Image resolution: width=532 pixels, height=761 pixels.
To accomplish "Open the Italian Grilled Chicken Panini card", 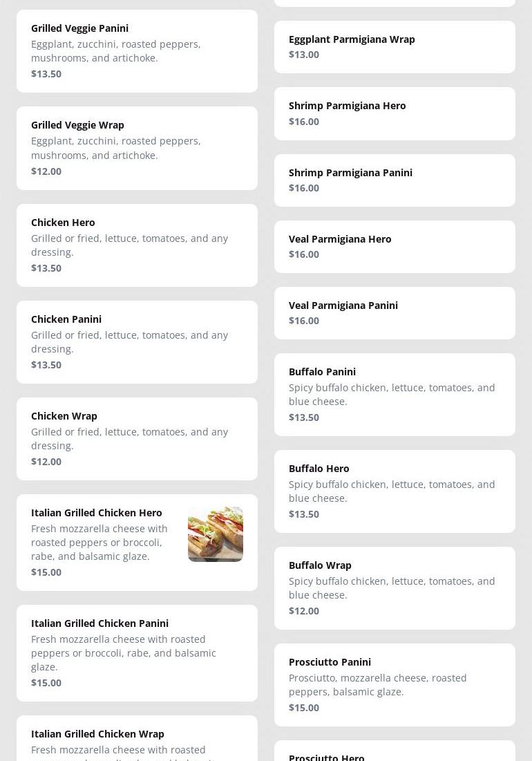I will (137, 652).
